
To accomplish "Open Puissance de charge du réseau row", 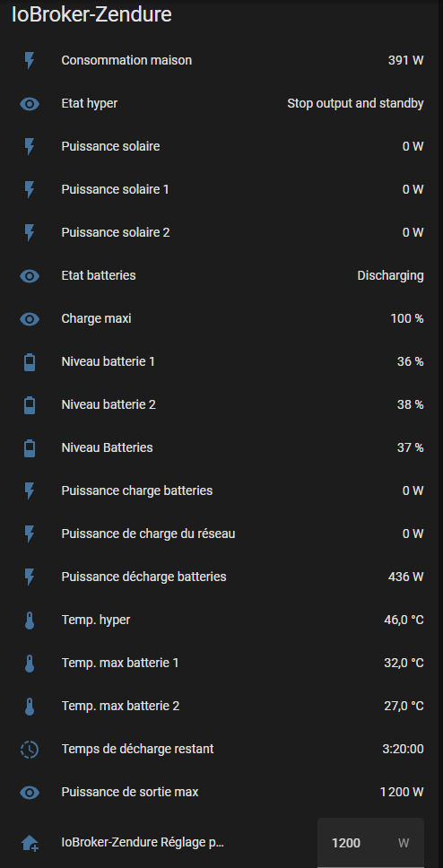I will click(x=221, y=534).
